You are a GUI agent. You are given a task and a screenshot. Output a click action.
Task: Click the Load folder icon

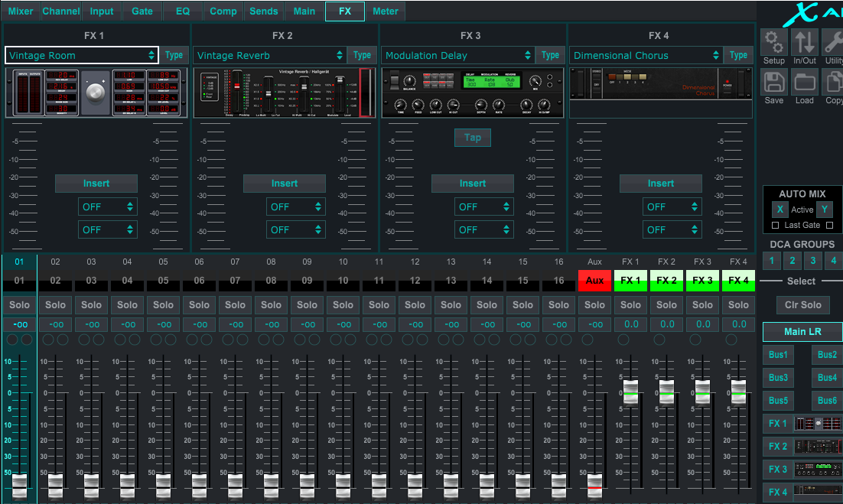click(804, 82)
